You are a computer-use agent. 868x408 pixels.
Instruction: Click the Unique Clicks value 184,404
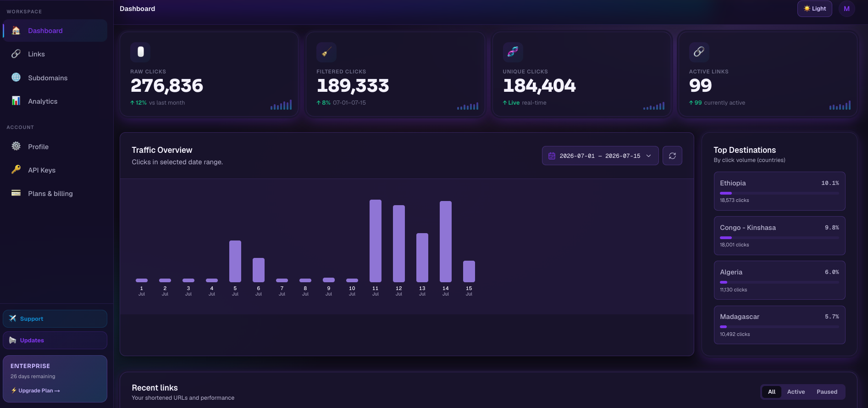(539, 86)
